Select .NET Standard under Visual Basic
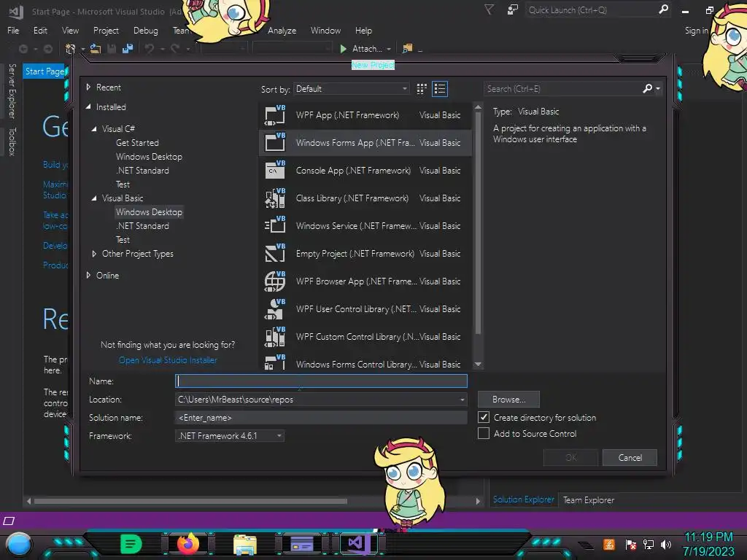The height and width of the screenshot is (560, 747). click(143, 226)
